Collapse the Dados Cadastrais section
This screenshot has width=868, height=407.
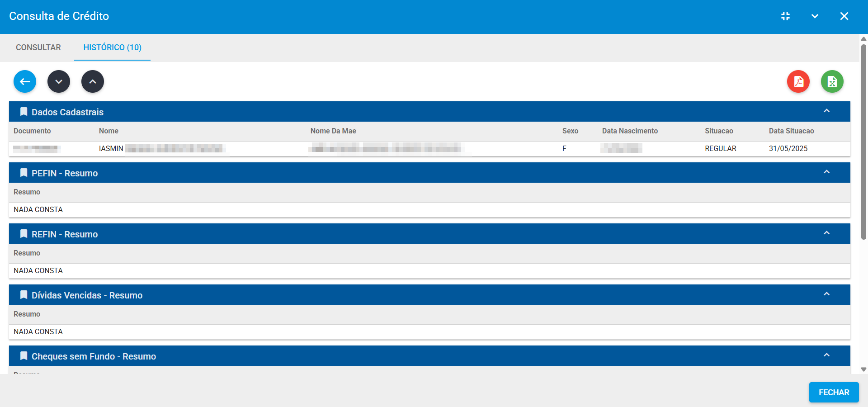[x=826, y=111]
